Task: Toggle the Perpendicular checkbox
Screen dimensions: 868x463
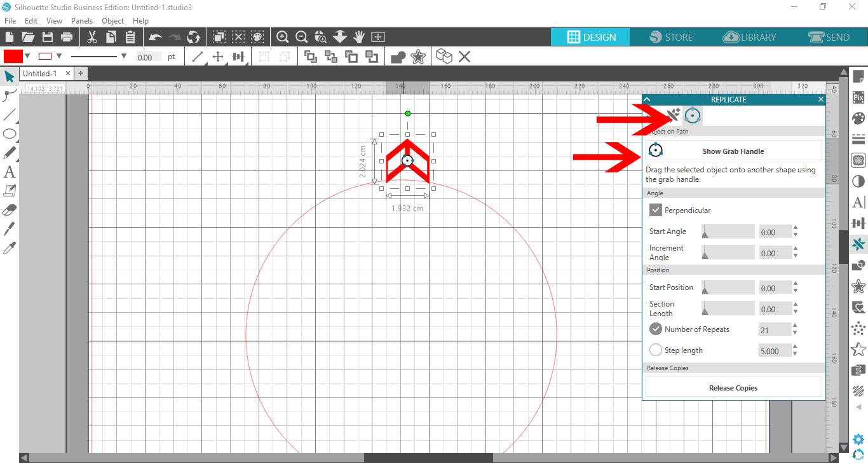Action: (x=656, y=210)
